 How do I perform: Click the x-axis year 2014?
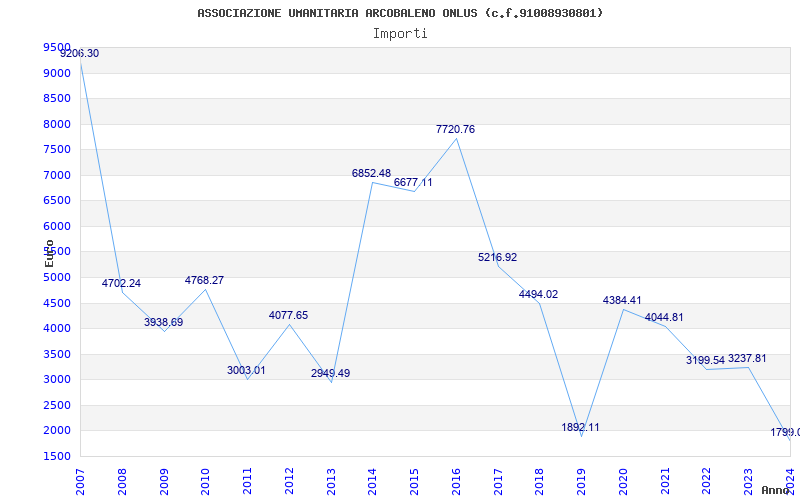pos(372,482)
